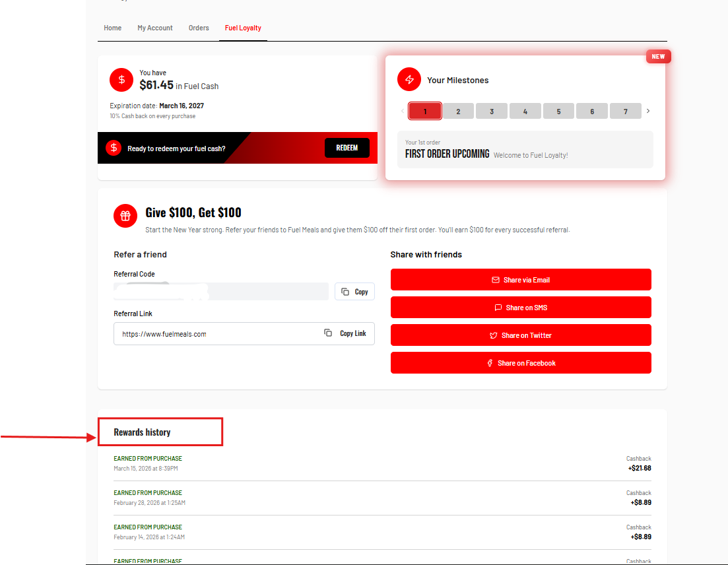Image resolution: width=728 pixels, height=565 pixels.
Task: Show previous milestones with left chevron
Action: (x=402, y=111)
